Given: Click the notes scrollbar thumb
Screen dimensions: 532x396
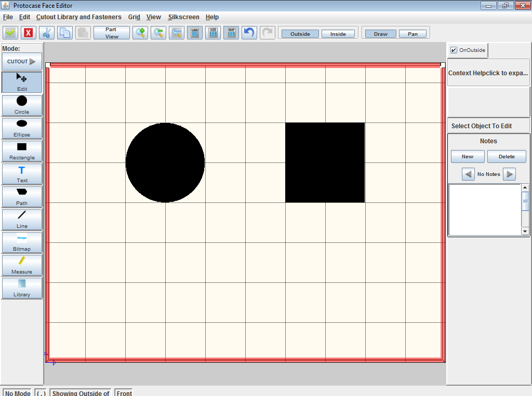Looking at the screenshot, I should (x=525, y=201).
